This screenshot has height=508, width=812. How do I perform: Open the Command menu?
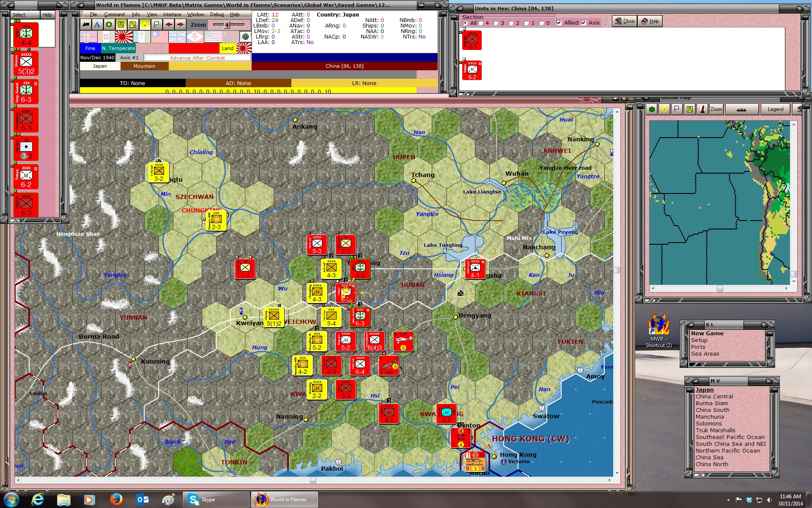tap(115, 14)
